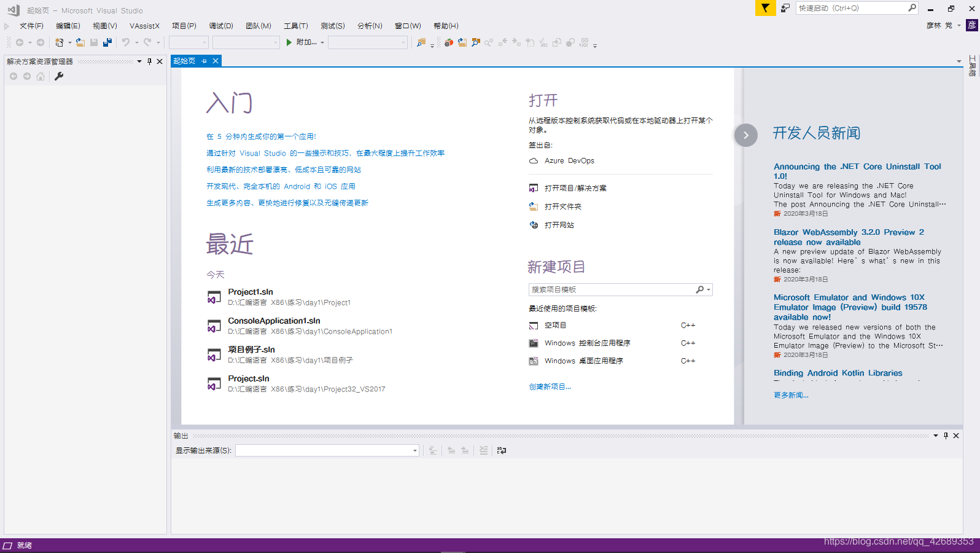Click the New Project toolbar icon
This screenshot has height=553, width=980.
point(59,42)
